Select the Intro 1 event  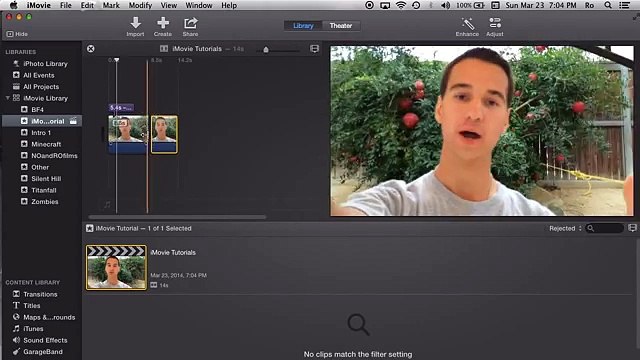tap(41, 133)
